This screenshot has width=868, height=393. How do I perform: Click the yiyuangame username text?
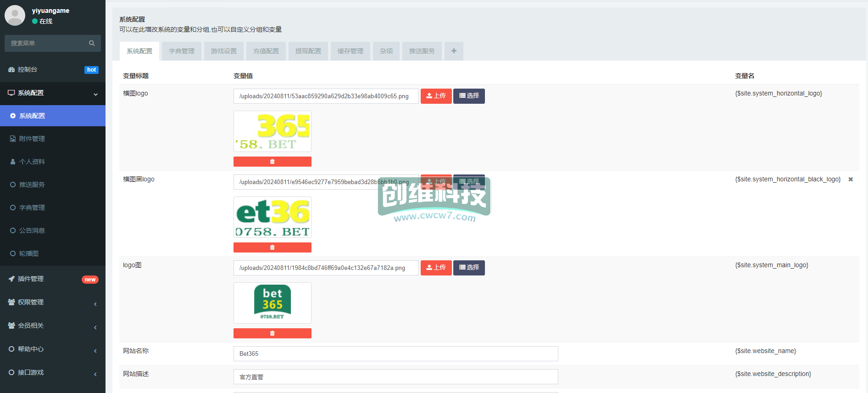point(50,11)
